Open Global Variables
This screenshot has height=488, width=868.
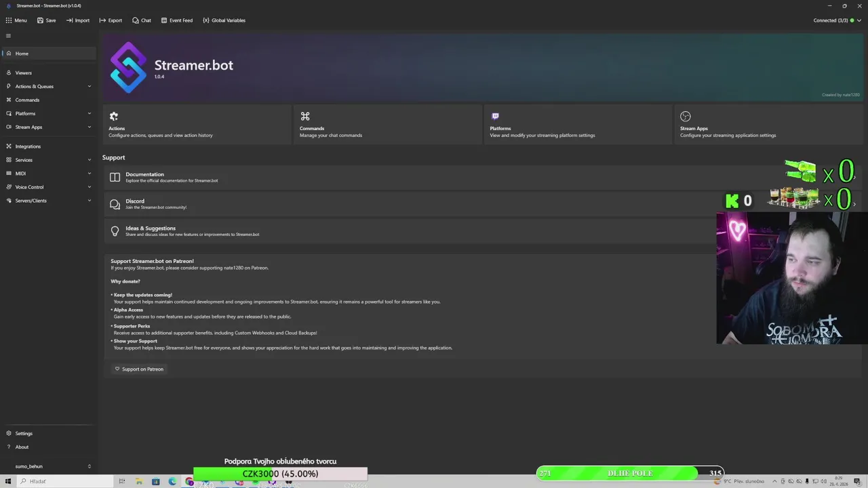224,20
